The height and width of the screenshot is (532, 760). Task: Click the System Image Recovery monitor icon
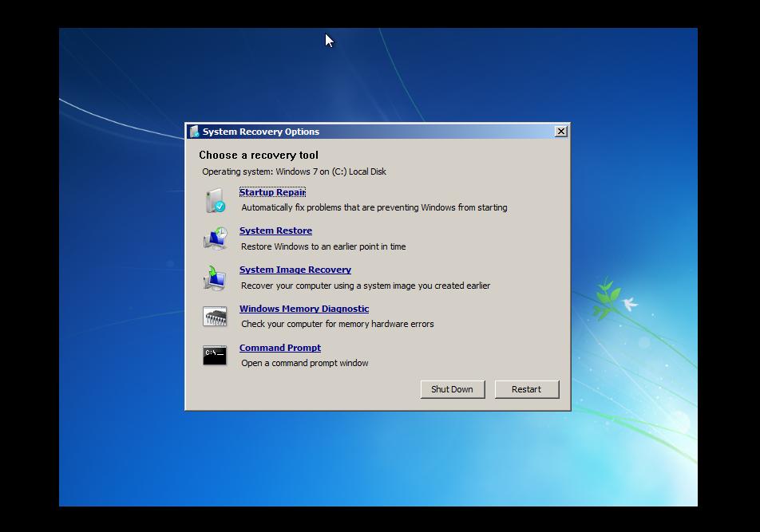coord(215,278)
